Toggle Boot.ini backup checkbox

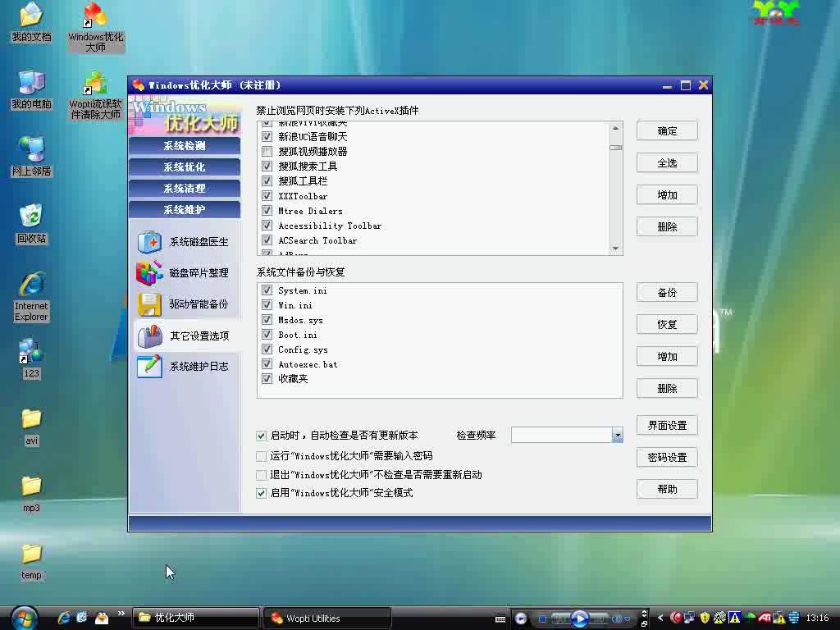click(x=267, y=335)
